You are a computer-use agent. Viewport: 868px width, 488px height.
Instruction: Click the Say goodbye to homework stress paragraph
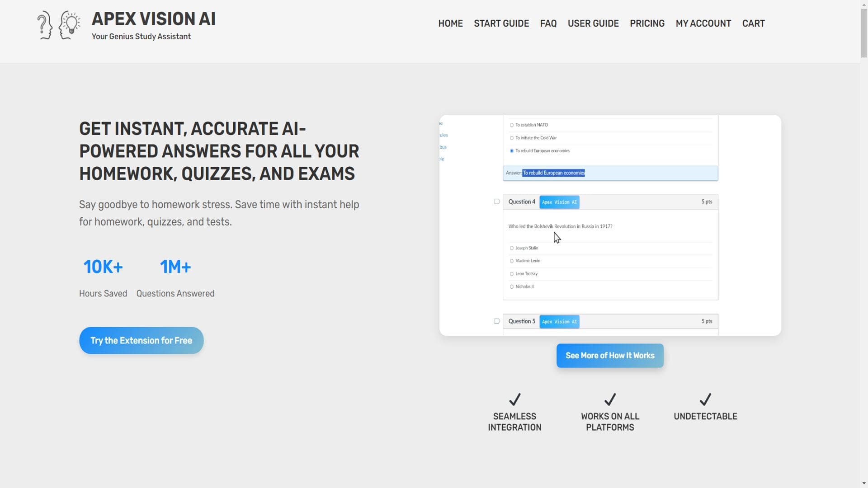pos(219,213)
